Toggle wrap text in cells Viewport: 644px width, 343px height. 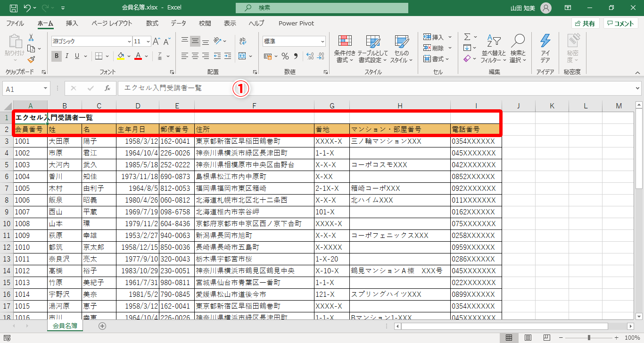coord(243,41)
